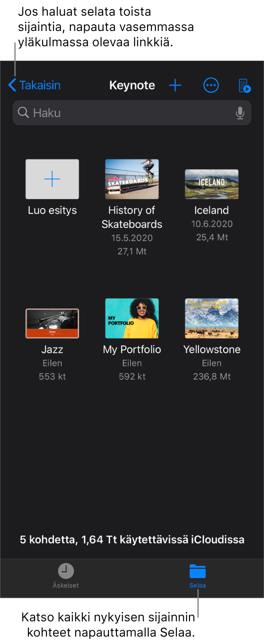Screen dimensions: 264x644
Task: Tap the Äskeiset clock icon
Action: pos(66,571)
